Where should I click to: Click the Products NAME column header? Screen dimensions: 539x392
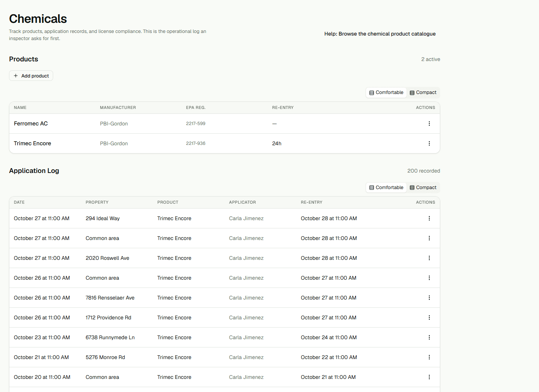(20, 107)
